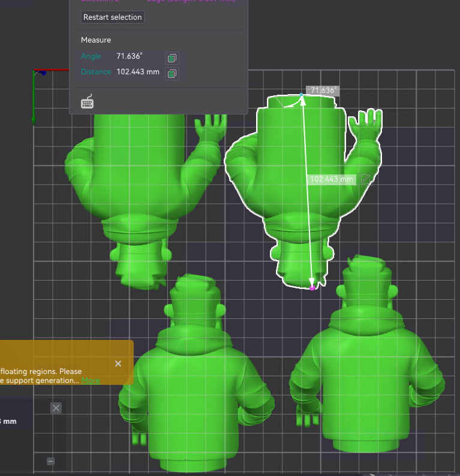This screenshot has width=460, height=476.
Task: Click the 102.443 mm label on model
Action: click(x=332, y=179)
